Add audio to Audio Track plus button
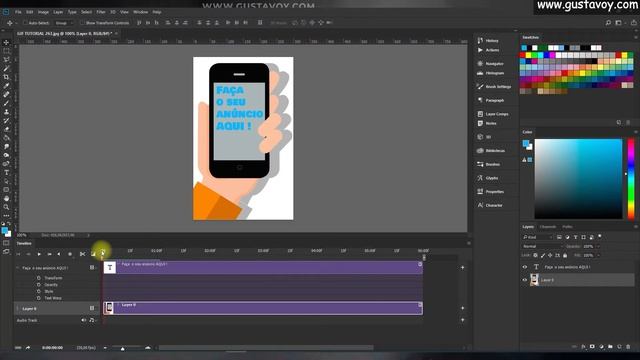 (462, 320)
